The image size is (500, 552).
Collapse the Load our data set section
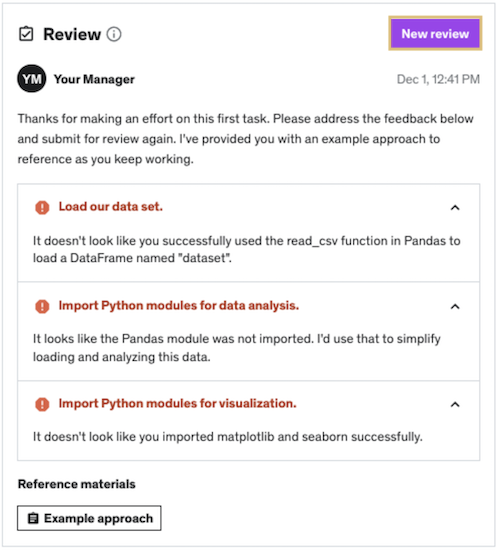[455, 208]
